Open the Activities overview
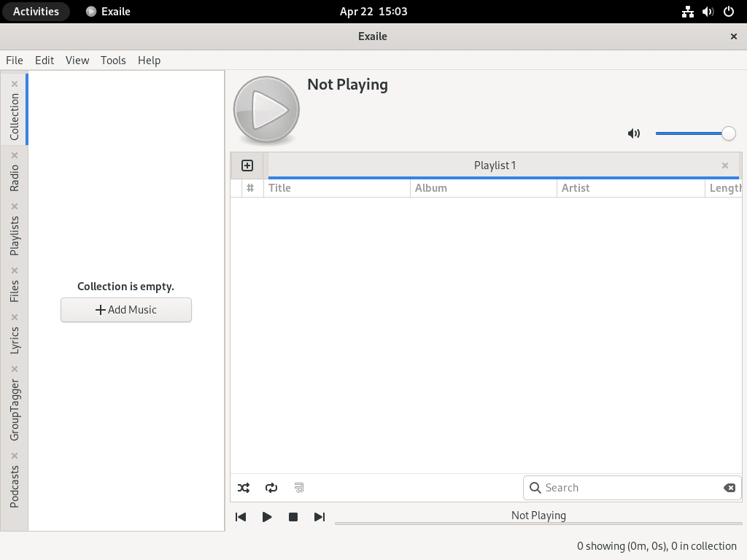 pos(36,12)
